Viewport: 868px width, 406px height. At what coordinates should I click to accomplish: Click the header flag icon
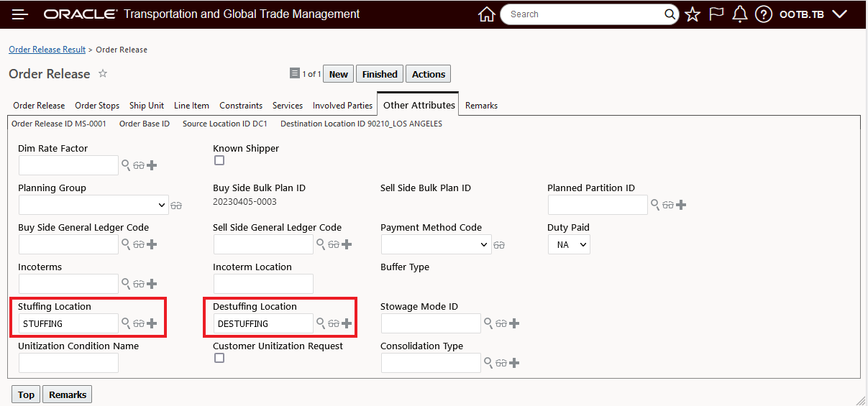click(716, 14)
